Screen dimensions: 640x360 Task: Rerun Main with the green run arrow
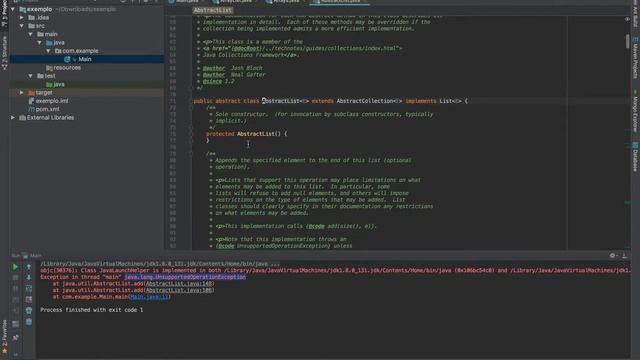pyautogui.click(x=15, y=267)
